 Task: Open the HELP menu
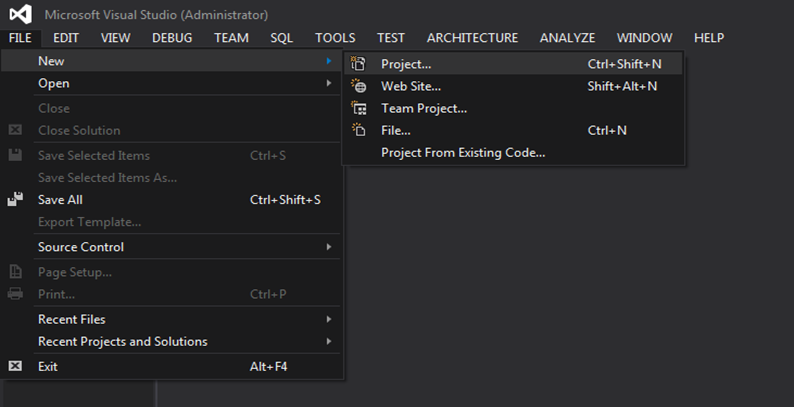coord(709,38)
